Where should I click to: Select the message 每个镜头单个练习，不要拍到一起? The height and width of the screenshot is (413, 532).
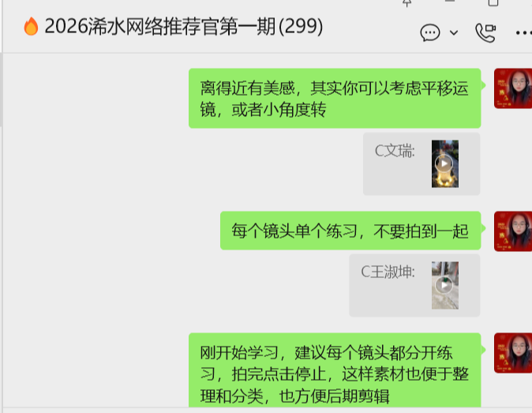[350, 231]
